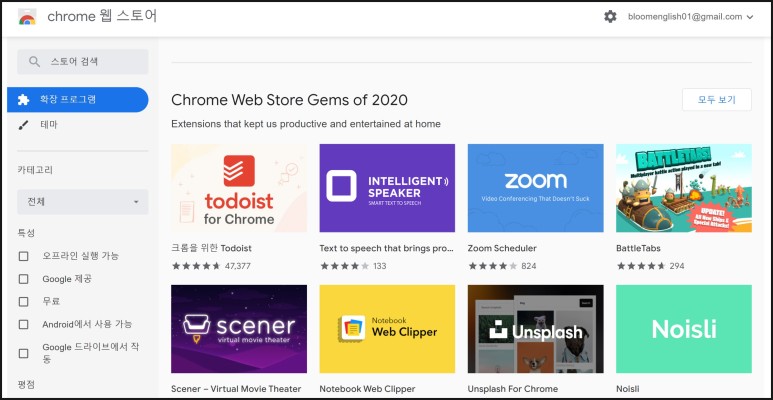Image resolution: width=773 pixels, height=400 pixels.
Task: Open the Todoist for Chrome thumbnail
Action: [239, 188]
